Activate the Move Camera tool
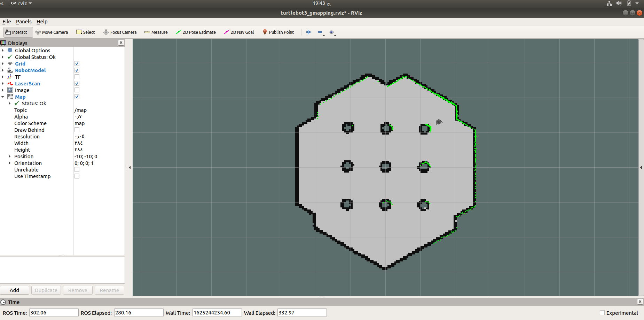The image size is (644, 320). (x=52, y=32)
